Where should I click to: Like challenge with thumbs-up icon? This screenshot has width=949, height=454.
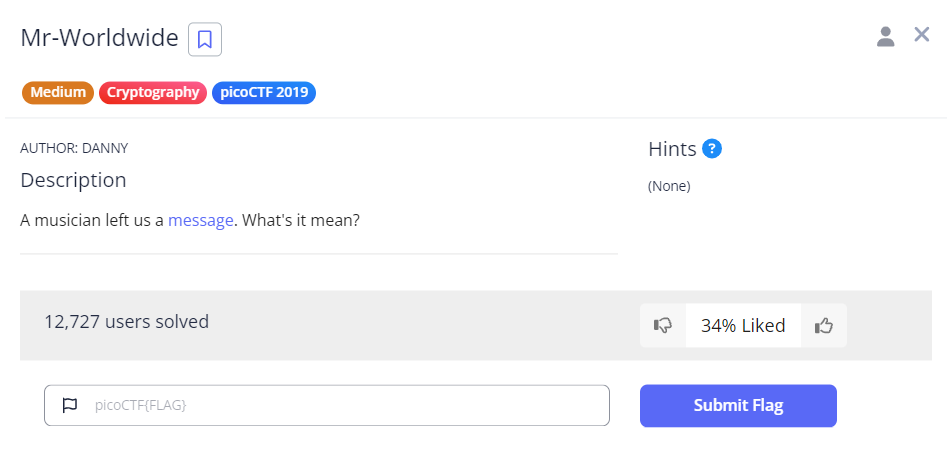click(824, 325)
